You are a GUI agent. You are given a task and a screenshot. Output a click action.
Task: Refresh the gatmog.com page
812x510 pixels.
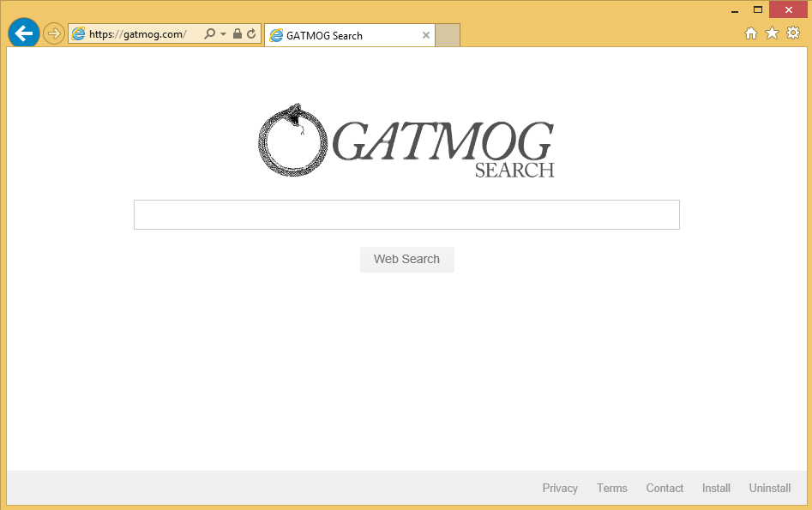click(251, 34)
